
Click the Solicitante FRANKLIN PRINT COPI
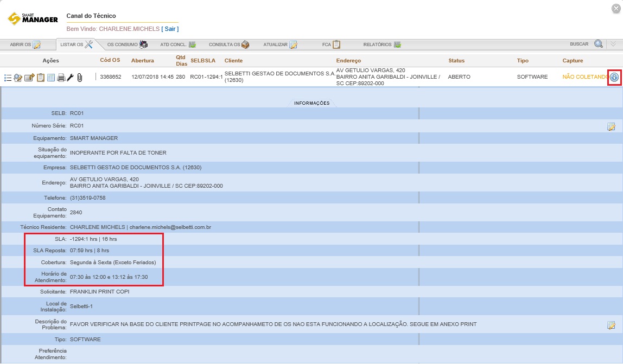click(x=100, y=291)
